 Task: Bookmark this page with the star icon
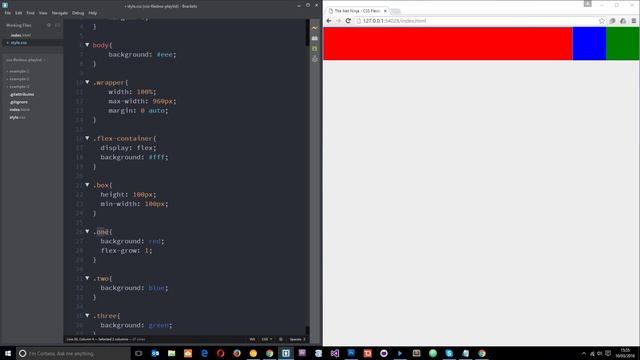pyautogui.click(x=602, y=21)
